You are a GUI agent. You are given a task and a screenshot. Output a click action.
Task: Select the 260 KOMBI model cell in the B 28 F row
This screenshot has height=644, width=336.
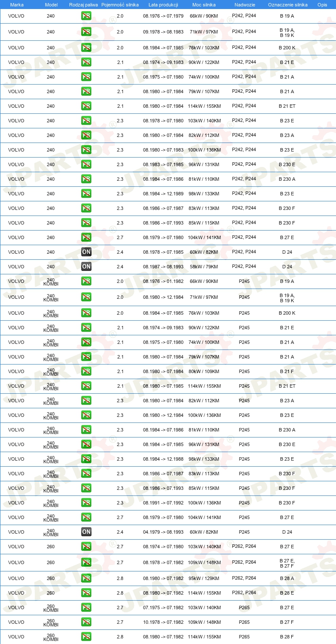tap(51, 637)
